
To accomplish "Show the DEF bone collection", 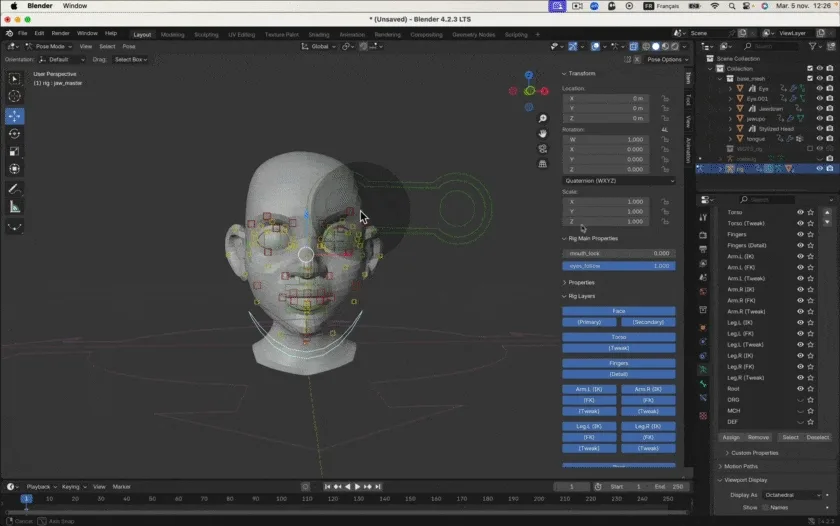I will [x=800, y=422].
